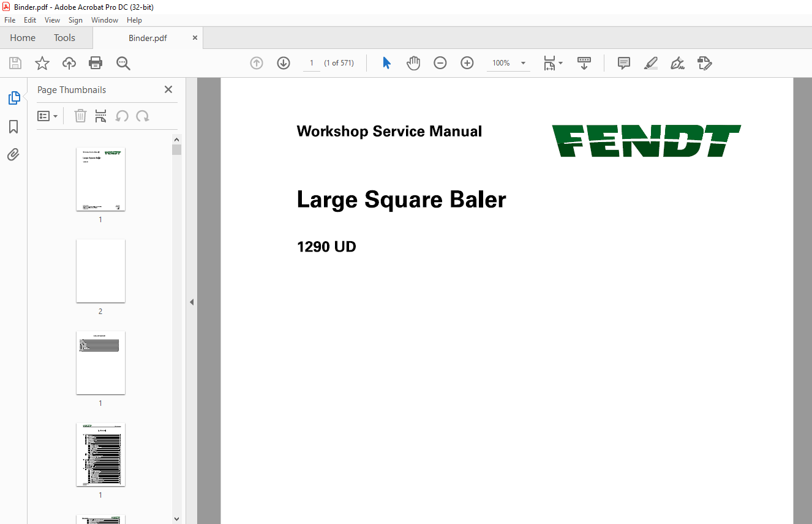Add a comment with the speech bubble icon
The image size is (812, 524).
click(x=624, y=63)
